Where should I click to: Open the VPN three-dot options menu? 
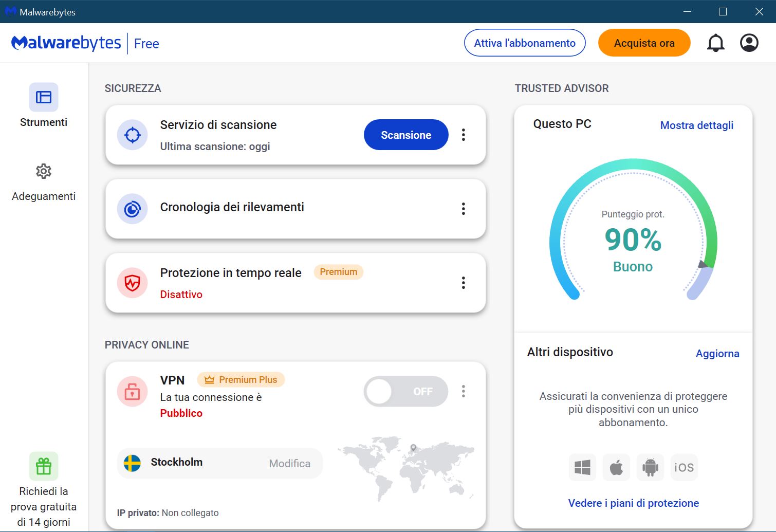tap(464, 392)
